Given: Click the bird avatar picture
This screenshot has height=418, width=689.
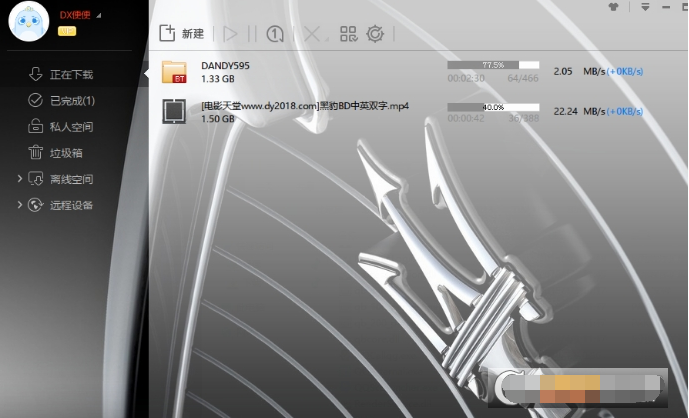Looking at the screenshot, I should coord(29,22).
